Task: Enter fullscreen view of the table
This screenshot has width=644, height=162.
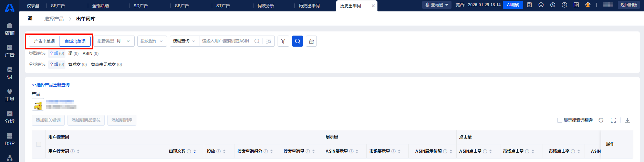Action: [x=613, y=120]
